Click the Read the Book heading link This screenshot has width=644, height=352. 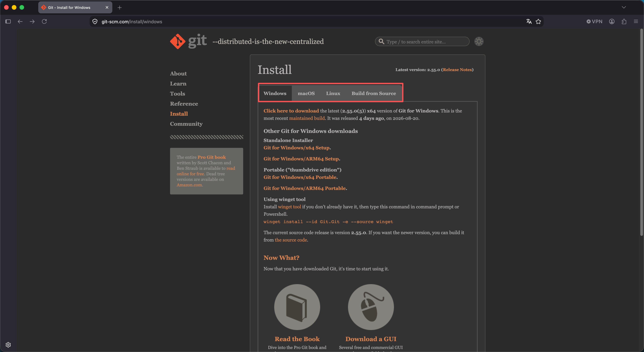(297, 339)
